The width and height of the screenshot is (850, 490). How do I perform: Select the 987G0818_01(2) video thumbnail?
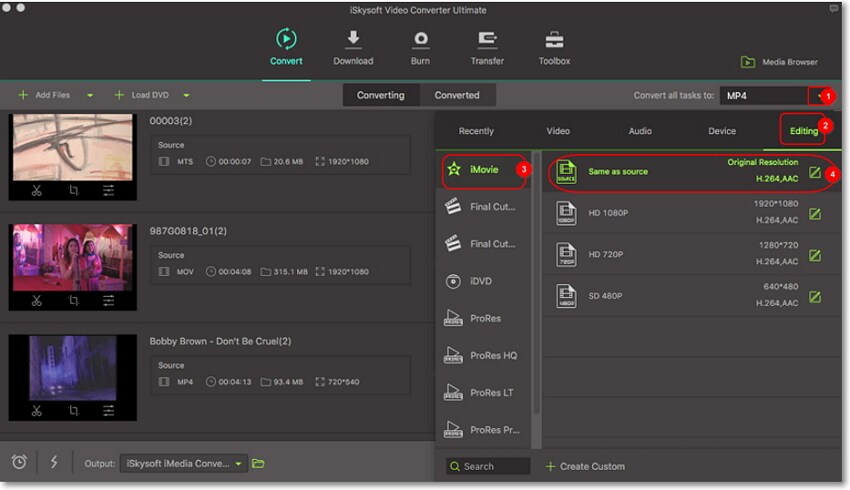[x=73, y=257]
